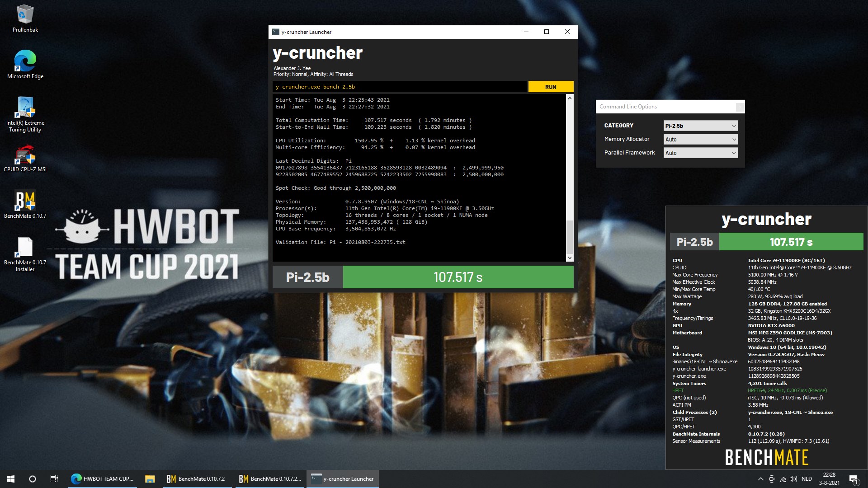The width and height of the screenshot is (868, 488).
Task: Show hidden system tray icons chevron
Action: 760,479
